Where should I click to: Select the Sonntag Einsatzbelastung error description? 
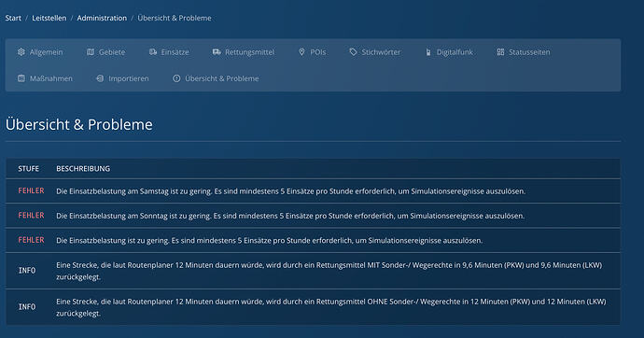290,216
